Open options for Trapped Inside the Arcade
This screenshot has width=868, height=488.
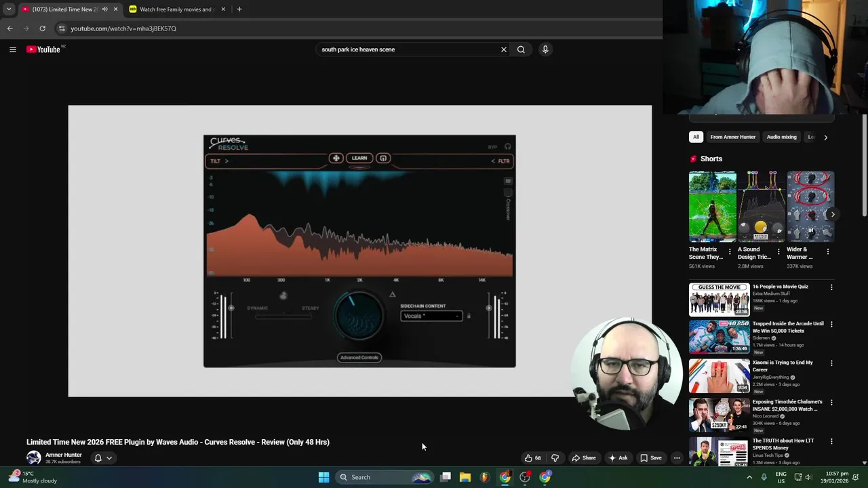831,325
